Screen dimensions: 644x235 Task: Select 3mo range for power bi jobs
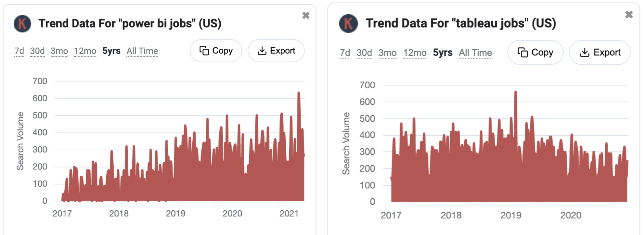59,51
